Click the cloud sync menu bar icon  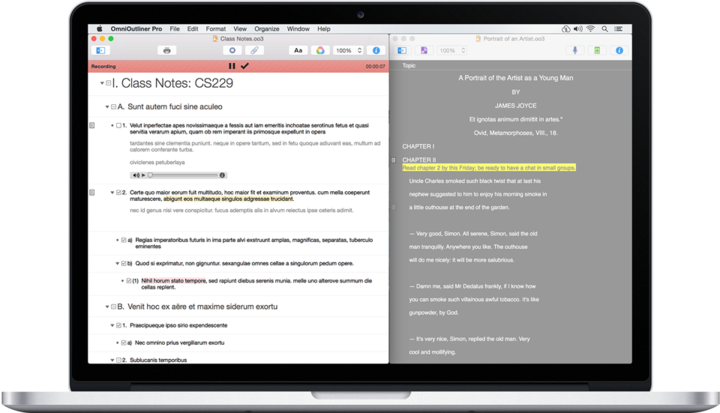(566, 29)
